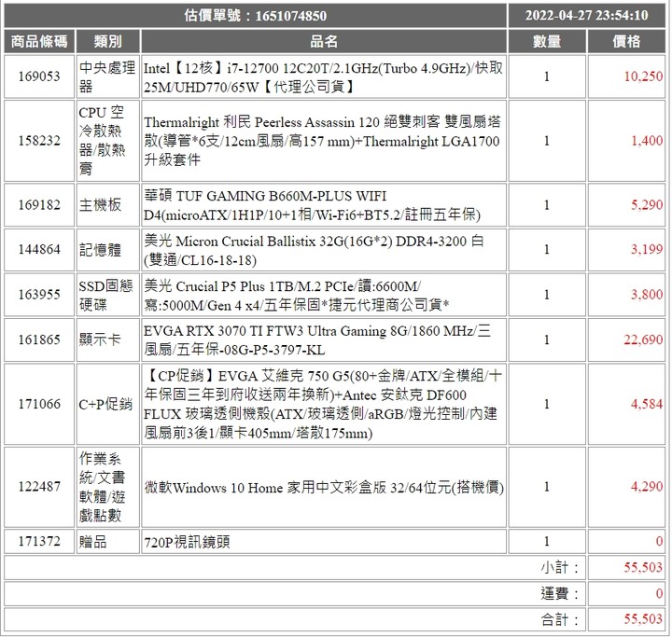672x637 pixels.
Task: Click the Intel i7-12700 product name
Action: coord(323,77)
